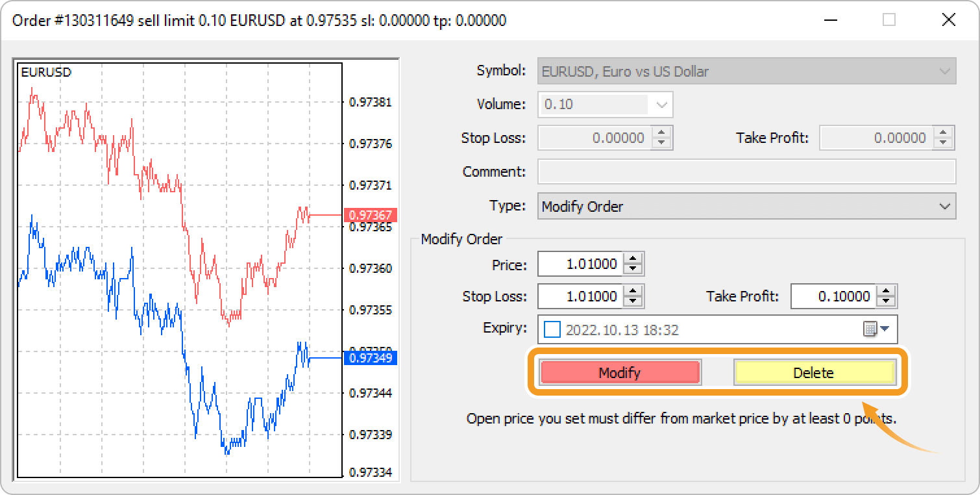This screenshot has height=495, width=980.
Task: Open the Expiry calendar picker icon
Action: [876, 329]
